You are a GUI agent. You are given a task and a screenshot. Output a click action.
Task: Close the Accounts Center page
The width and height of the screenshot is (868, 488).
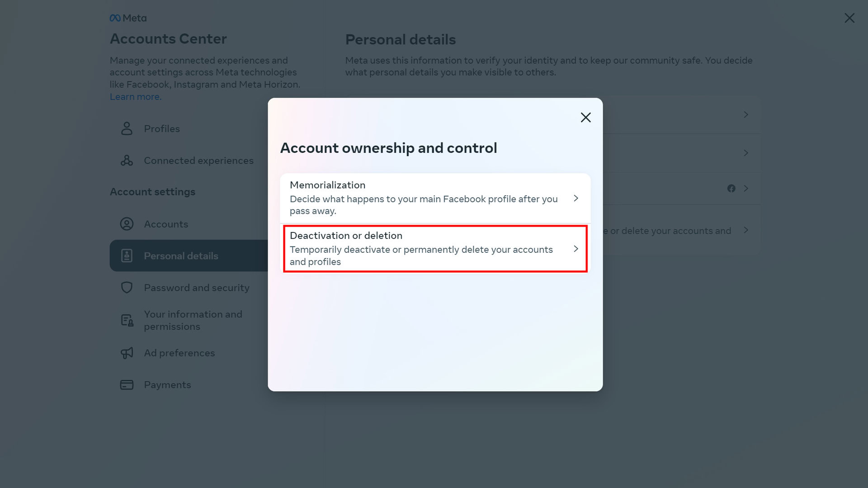849,18
